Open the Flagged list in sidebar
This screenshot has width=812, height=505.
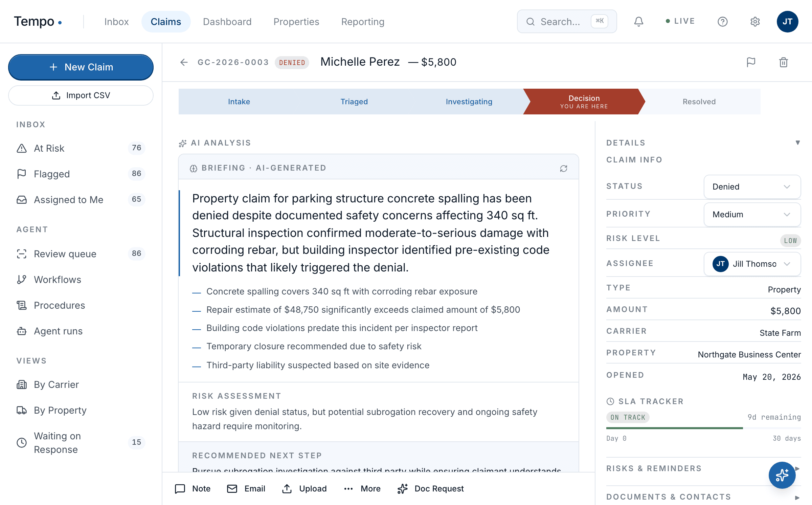pyautogui.click(x=81, y=174)
